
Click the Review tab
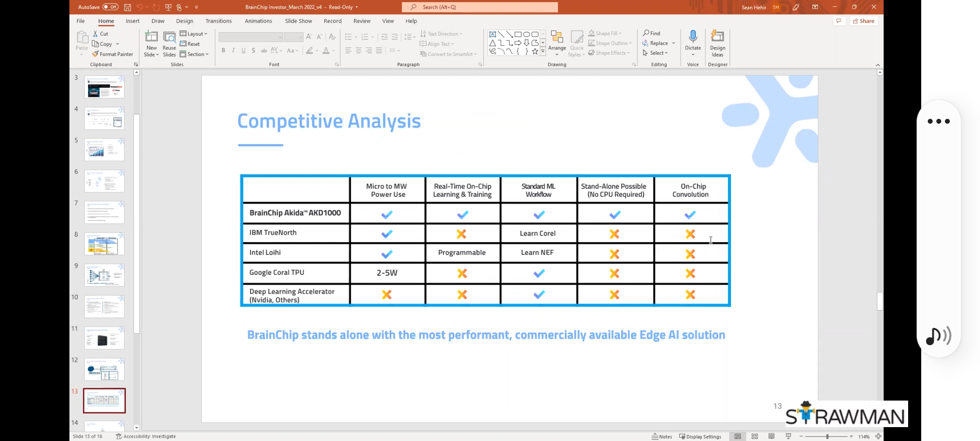[362, 21]
